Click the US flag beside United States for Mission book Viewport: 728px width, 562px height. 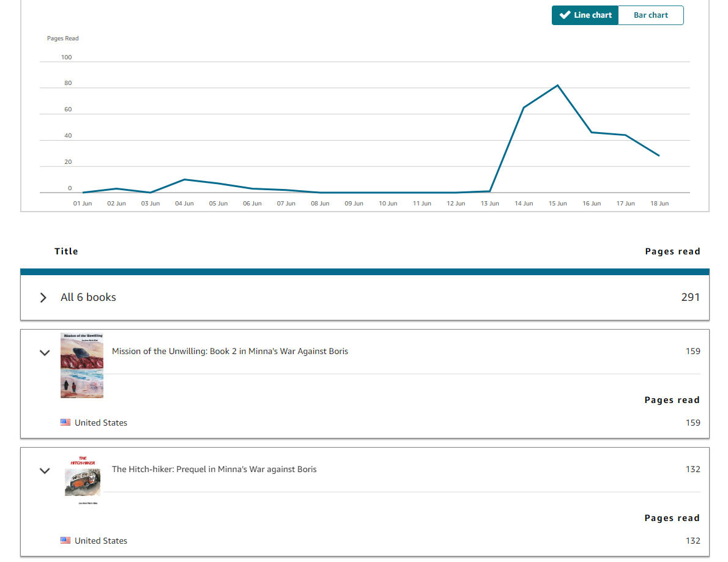click(65, 422)
